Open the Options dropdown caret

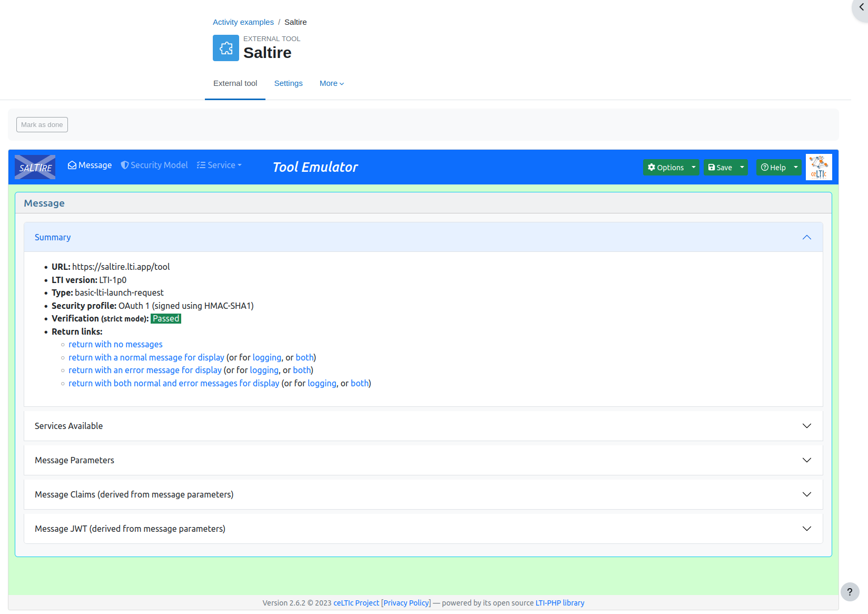pos(694,167)
